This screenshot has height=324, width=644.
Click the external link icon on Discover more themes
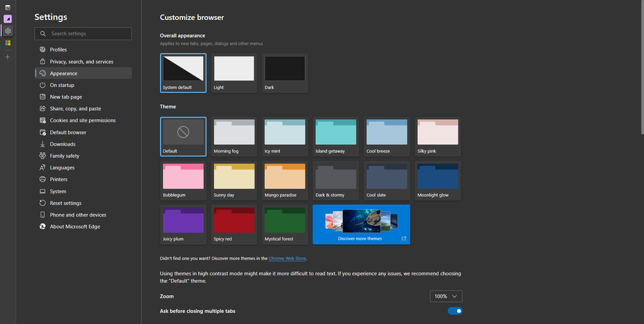(404, 238)
